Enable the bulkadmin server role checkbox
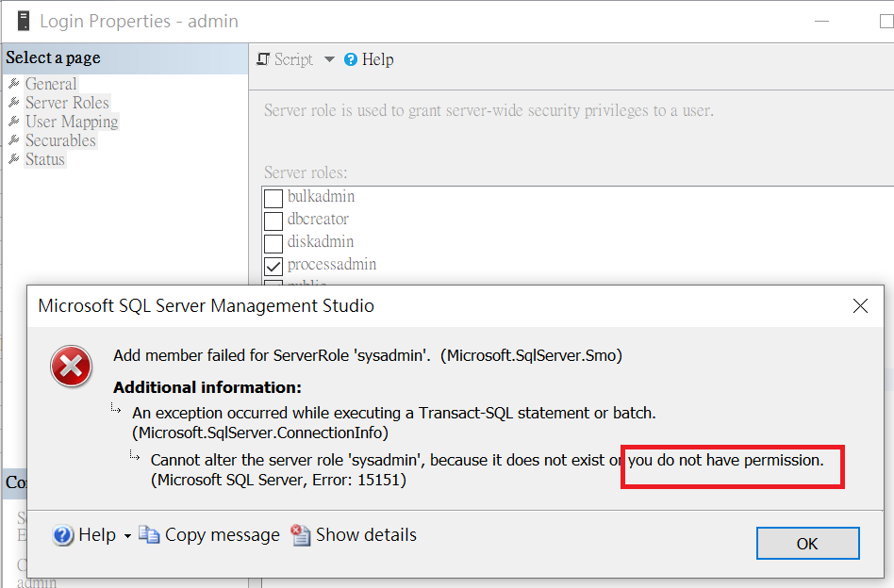894x588 pixels. (x=273, y=198)
